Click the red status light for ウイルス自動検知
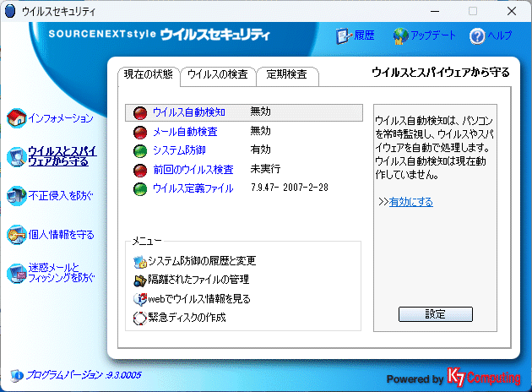Viewport: 532px width, 392px height. 140,113
